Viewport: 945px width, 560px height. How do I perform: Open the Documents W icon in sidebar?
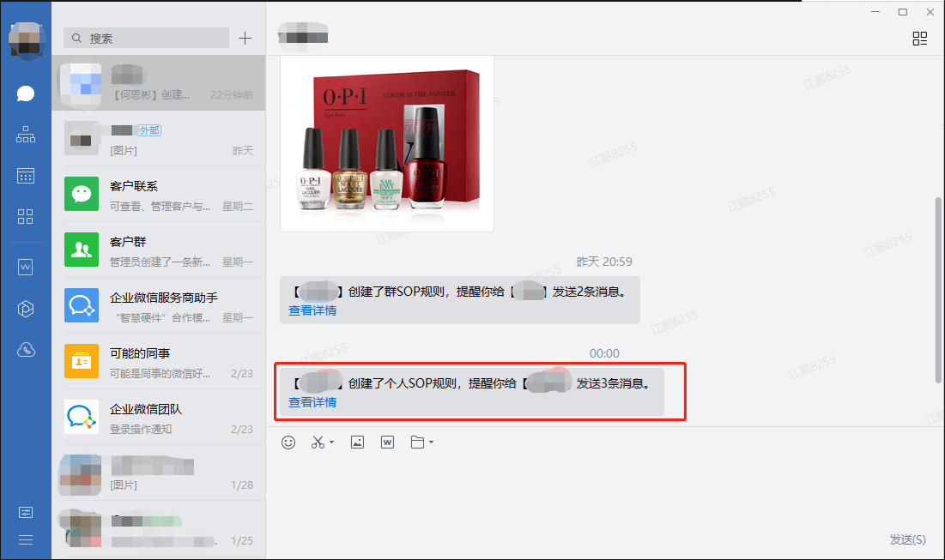tap(25, 267)
